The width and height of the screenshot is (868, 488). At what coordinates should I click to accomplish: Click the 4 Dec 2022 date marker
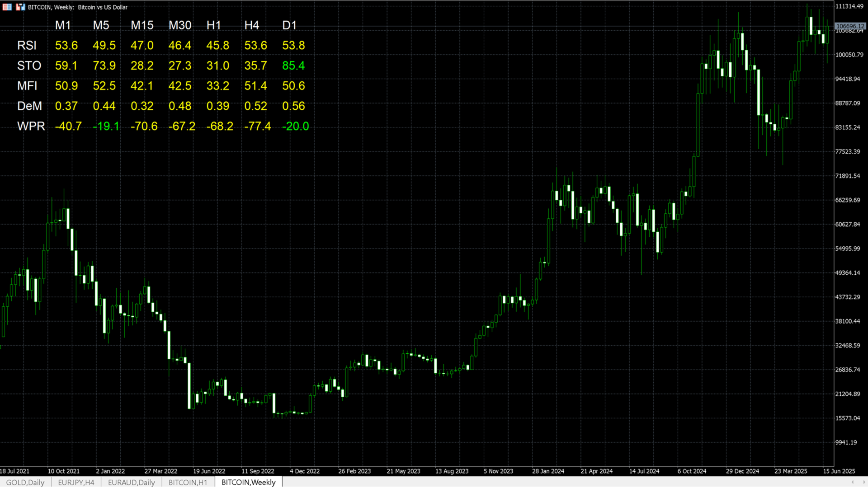(304, 471)
